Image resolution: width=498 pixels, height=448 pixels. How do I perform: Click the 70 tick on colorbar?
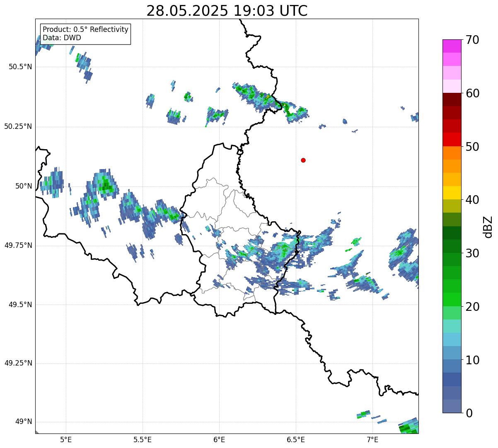click(x=472, y=40)
